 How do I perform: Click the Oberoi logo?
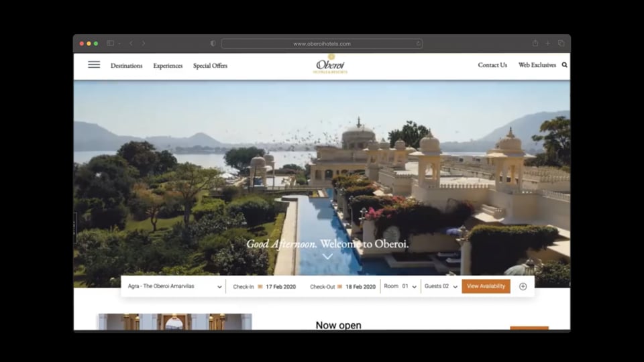tap(330, 64)
